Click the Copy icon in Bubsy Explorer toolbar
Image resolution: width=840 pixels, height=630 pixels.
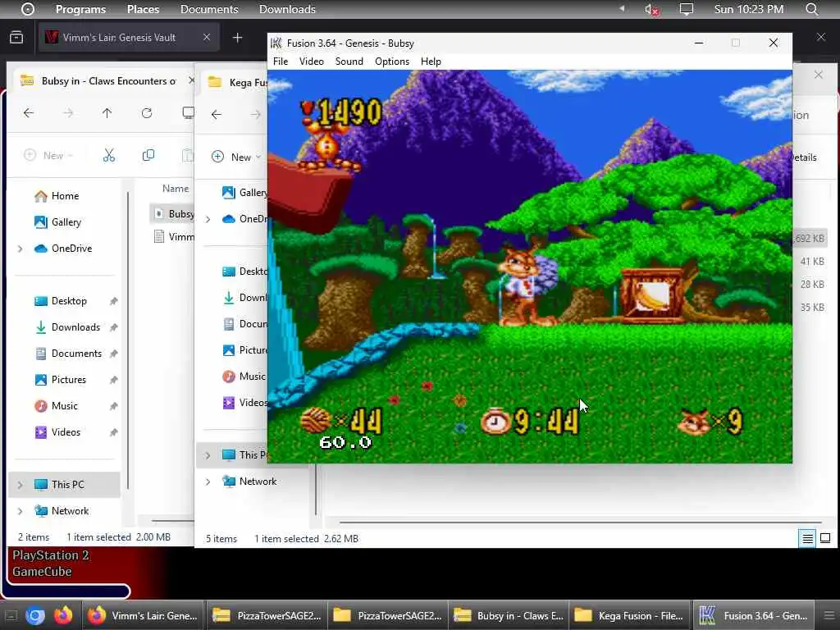[148, 155]
